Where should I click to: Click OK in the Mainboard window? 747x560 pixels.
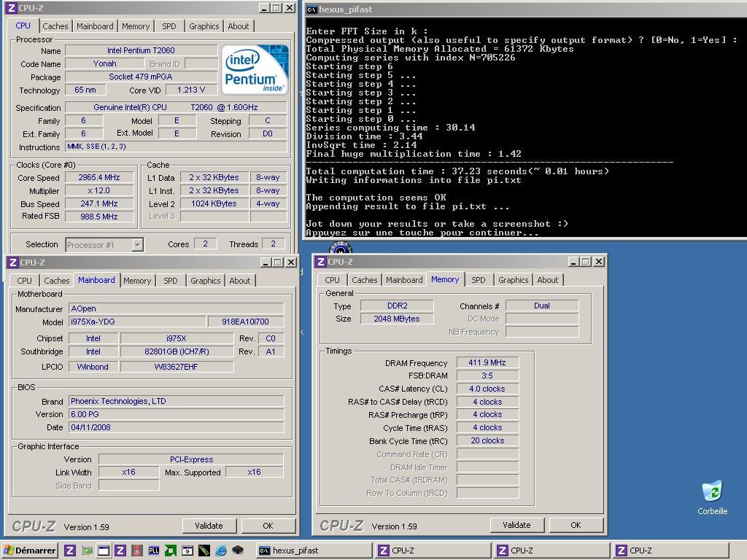click(x=268, y=526)
